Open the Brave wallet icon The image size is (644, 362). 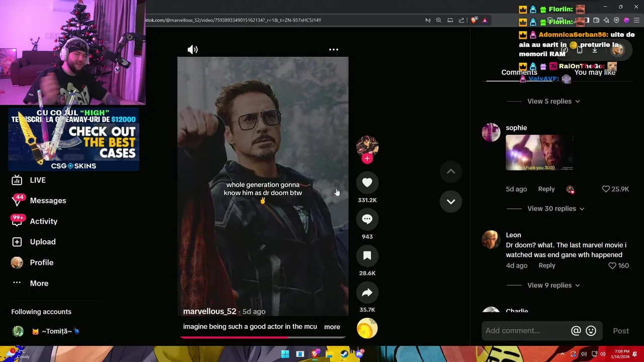pyautogui.click(x=596, y=20)
